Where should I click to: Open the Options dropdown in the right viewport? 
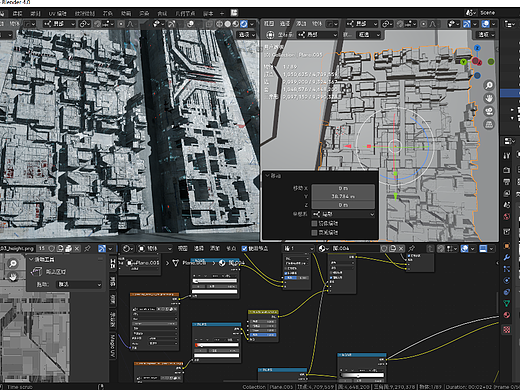pyautogui.click(x=486, y=35)
